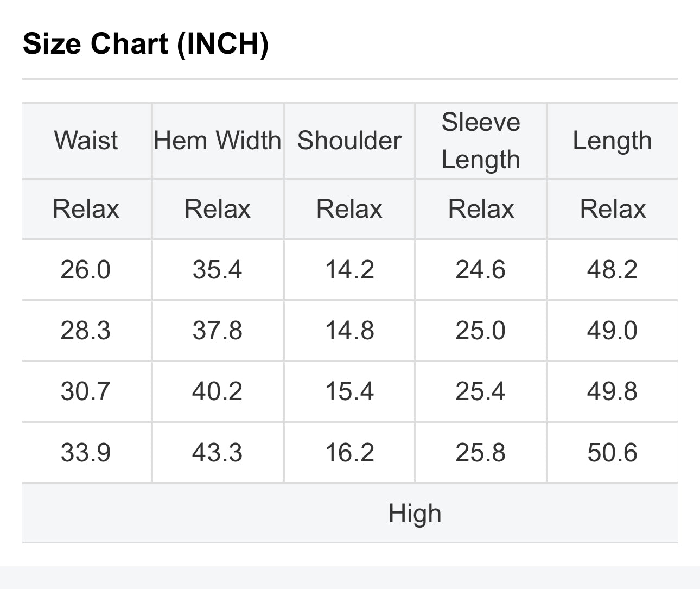
Task: Click the Relax cell under Shoulder
Action: (x=349, y=209)
